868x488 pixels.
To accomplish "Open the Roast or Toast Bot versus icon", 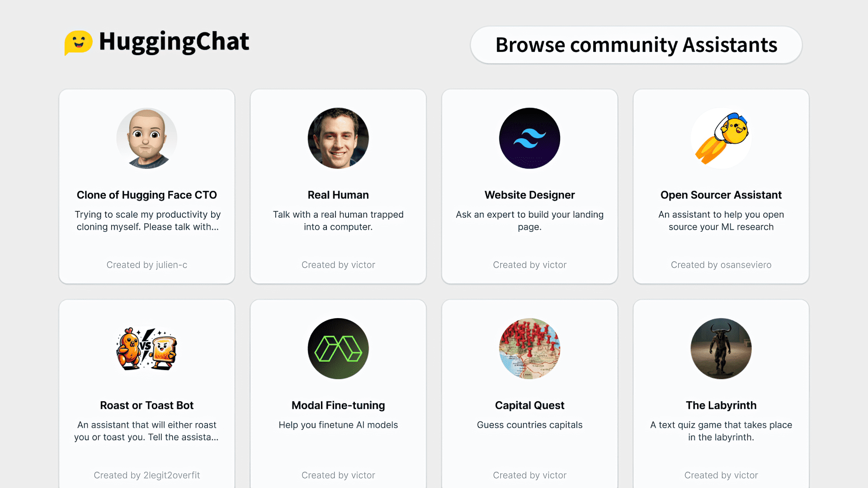I will point(146,349).
